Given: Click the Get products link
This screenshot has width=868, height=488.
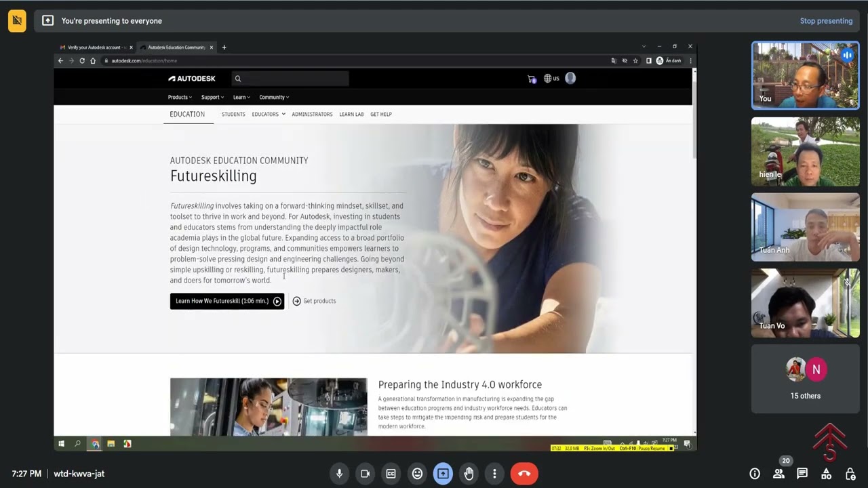Looking at the screenshot, I should point(314,301).
